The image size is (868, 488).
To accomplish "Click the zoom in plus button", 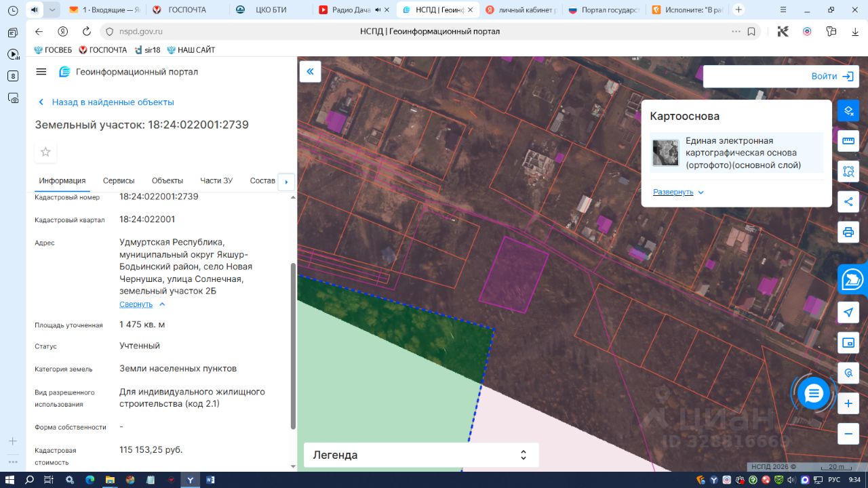I will 848,404.
